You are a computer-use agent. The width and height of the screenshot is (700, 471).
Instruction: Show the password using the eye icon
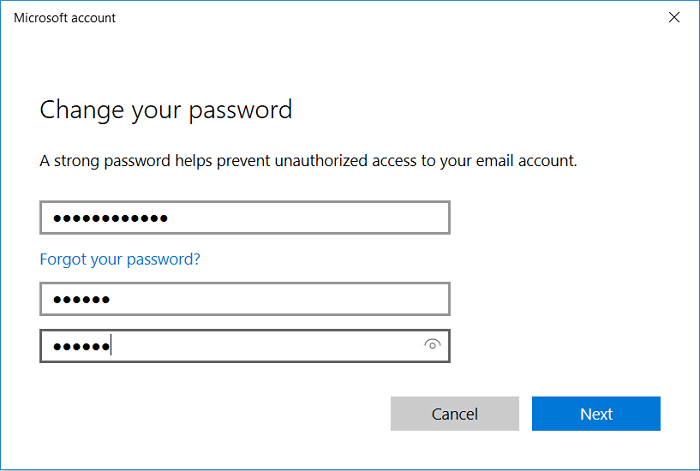pyautogui.click(x=432, y=345)
